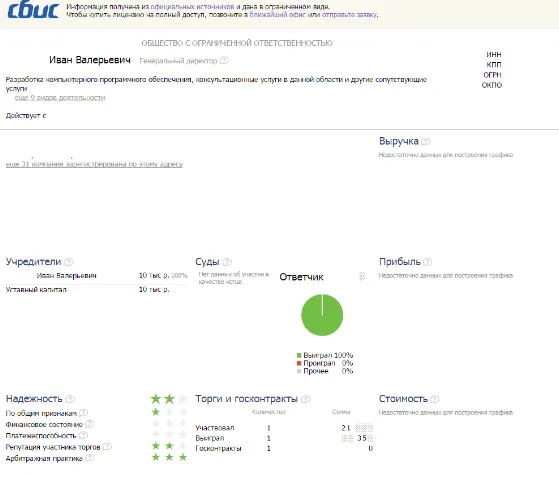Open the 'официальных источников' link
The image size is (559, 477).
pos(193,6)
